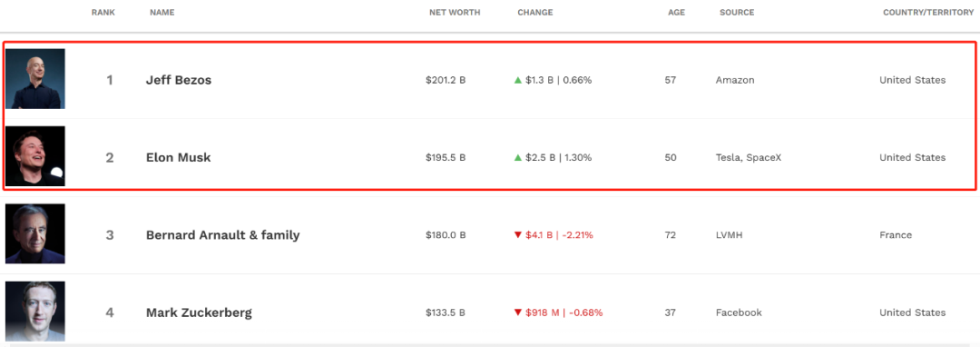This screenshot has height=347, width=980.
Task: Sort by SOURCE column header
Action: pos(737,13)
